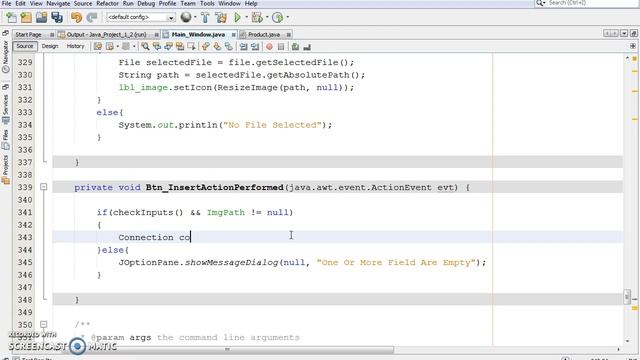The image size is (640, 360).
Task: Click the Next Bookmark icon
Action: coord(217,47)
